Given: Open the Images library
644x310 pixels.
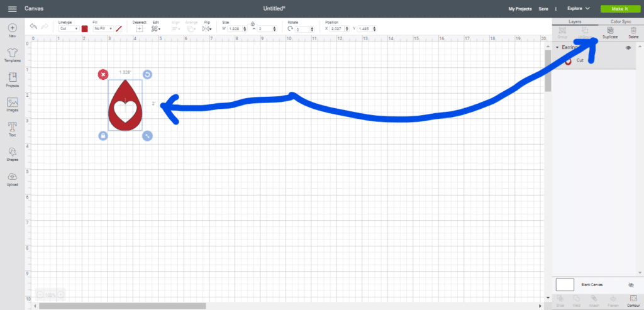Looking at the screenshot, I should (12, 104).
